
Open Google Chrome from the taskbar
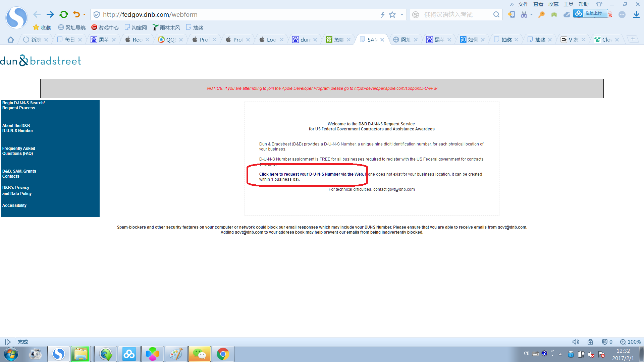(223, 354)
